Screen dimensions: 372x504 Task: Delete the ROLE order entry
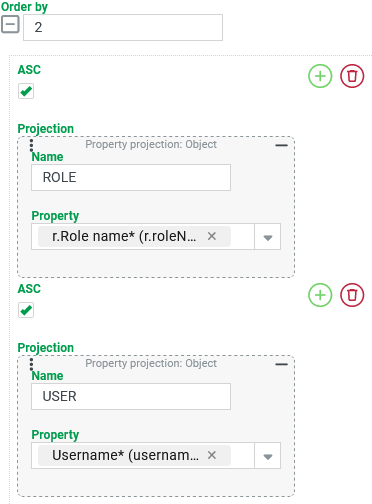(x=352, y=76)
